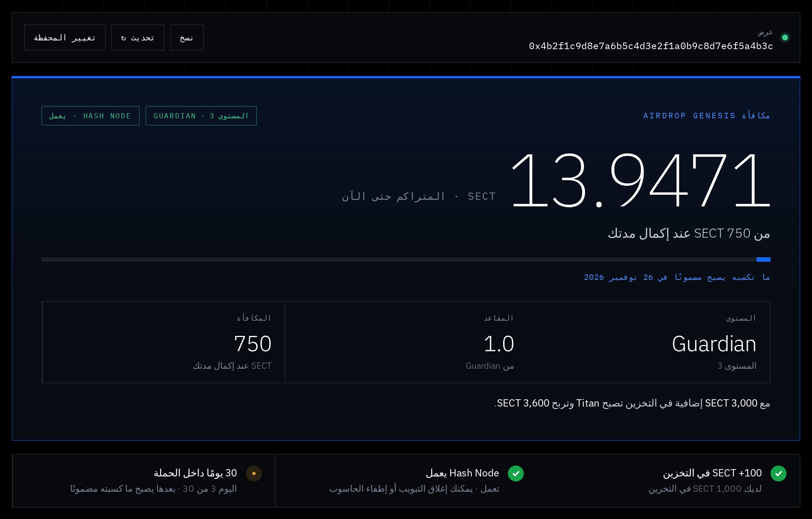
Task: Click the 1.0 multiplier in المقاعد card
Action: 499,344
